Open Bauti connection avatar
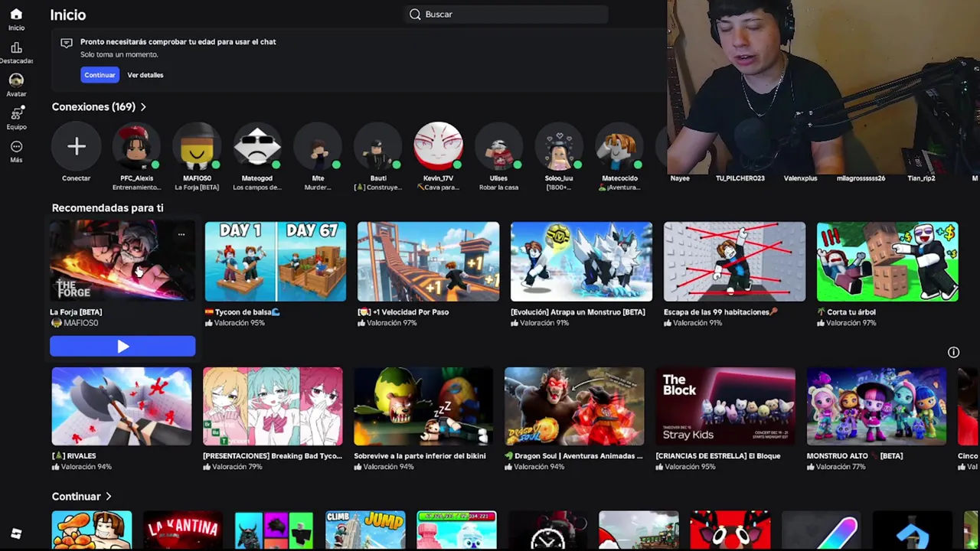Screen dimensions: 980x551 pos(378,146)
